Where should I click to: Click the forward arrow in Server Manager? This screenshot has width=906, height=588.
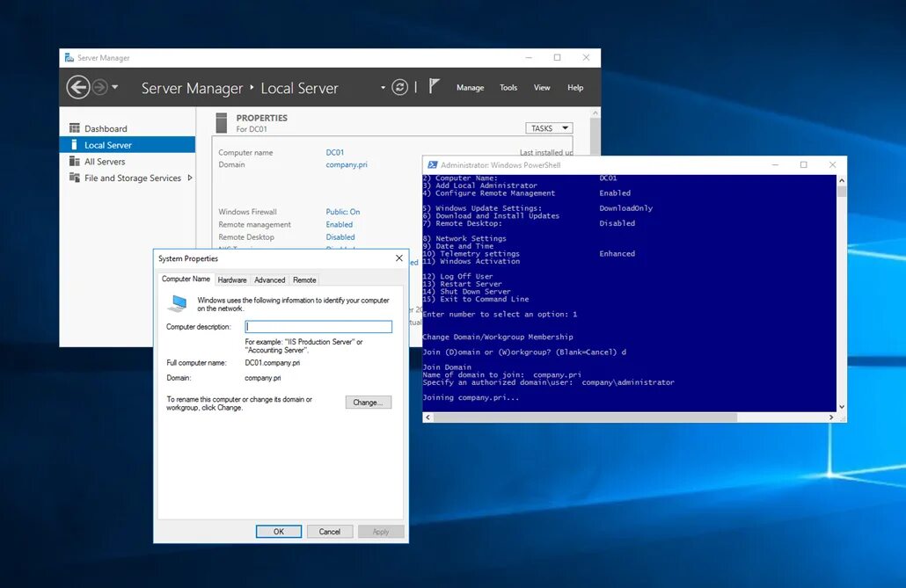tap(100, 87)
